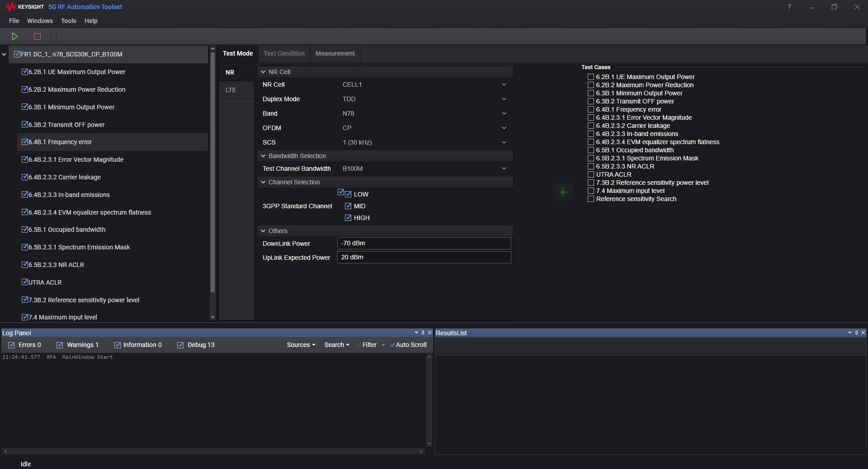Close the ResultsList panel with its X icon
Image resolution: width=868 pixels, height=469 pixels.
[x=863, y=333]
